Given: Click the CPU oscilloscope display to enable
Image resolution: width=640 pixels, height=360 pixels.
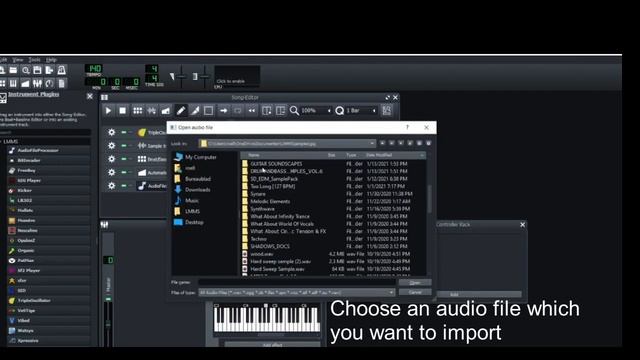Looking at the screenshot, I should coord(237,76).
